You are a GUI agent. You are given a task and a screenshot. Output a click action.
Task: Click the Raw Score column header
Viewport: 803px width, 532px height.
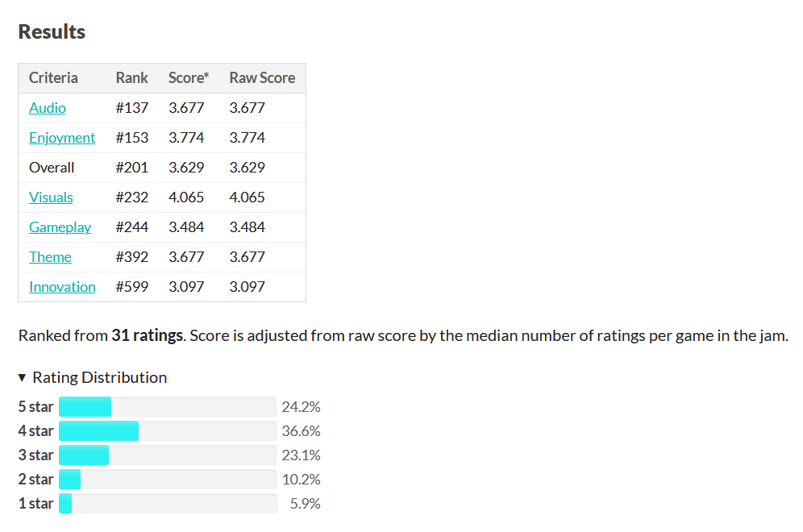(262, 78)
